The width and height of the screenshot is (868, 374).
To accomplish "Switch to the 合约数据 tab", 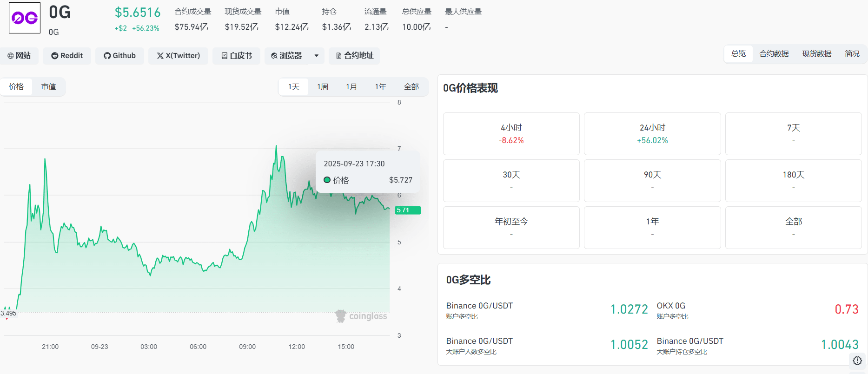I will pos(774,54).
